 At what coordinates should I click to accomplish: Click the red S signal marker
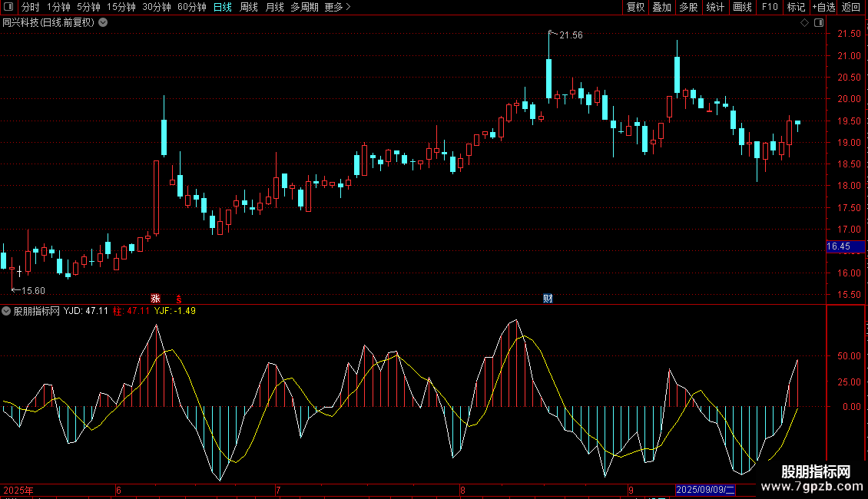[x=180, y=299]
